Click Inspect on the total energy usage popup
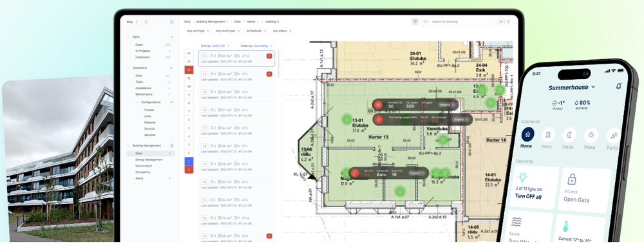 pyautogui.click(x=461, y=120)
